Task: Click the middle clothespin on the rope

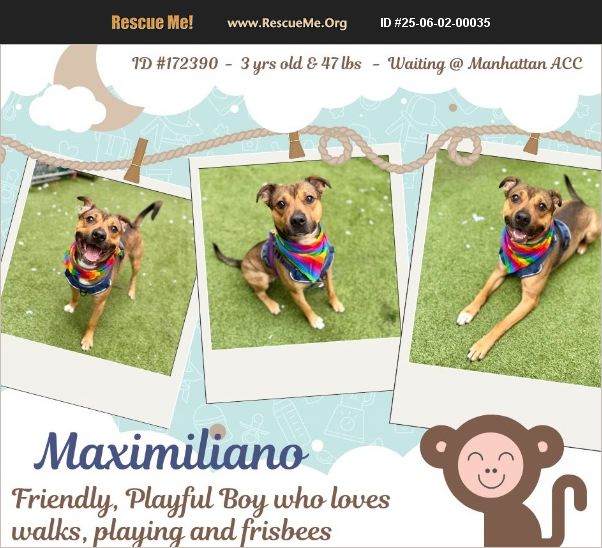Action: pos(296,145)
